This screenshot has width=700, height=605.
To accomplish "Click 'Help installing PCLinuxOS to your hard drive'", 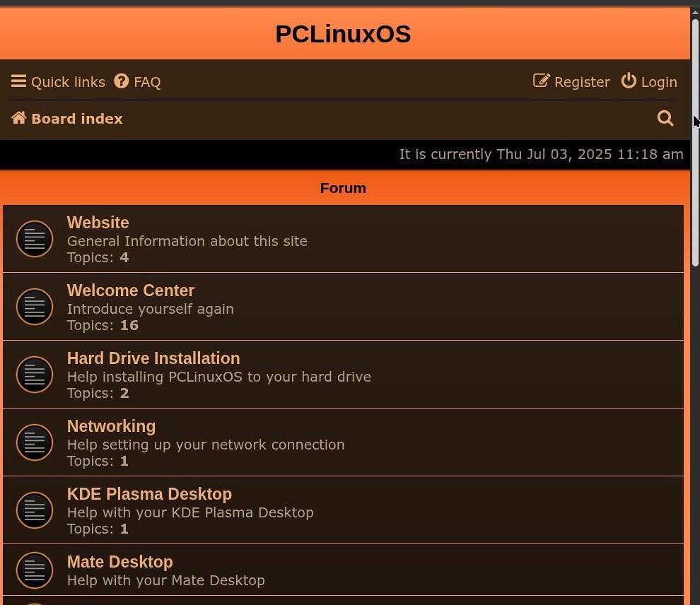I will [x=218, y=377].
